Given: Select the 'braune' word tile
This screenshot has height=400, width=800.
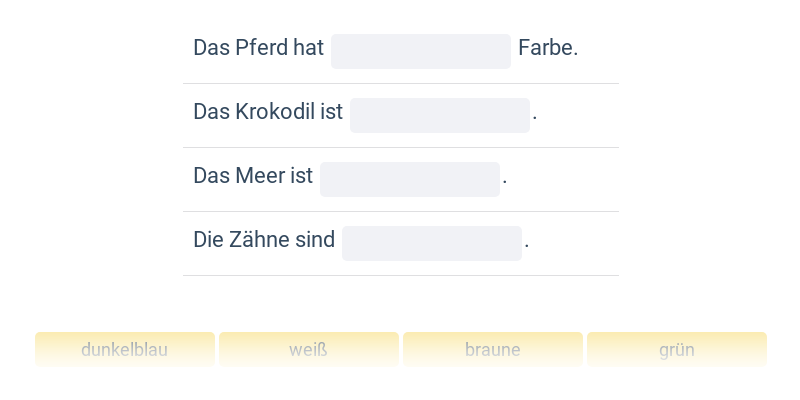Looking at the screenshot, I should tap(493, 350).
